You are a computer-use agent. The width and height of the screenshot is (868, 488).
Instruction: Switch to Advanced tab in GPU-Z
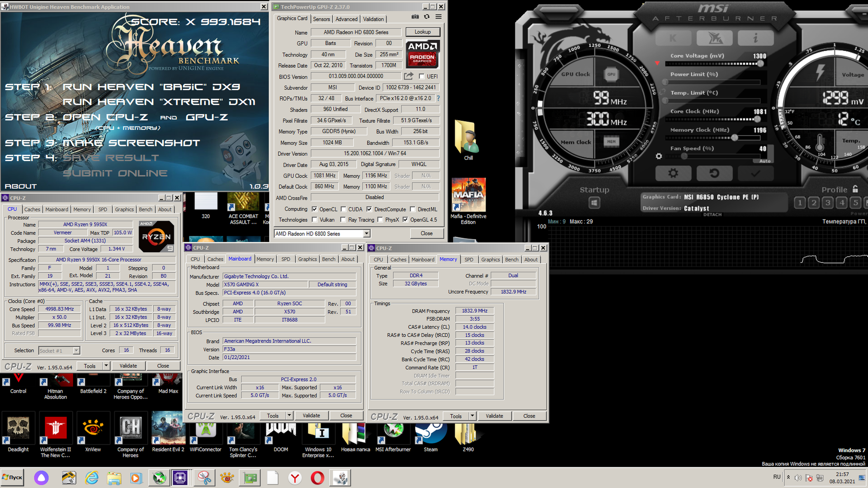point(346,19)
